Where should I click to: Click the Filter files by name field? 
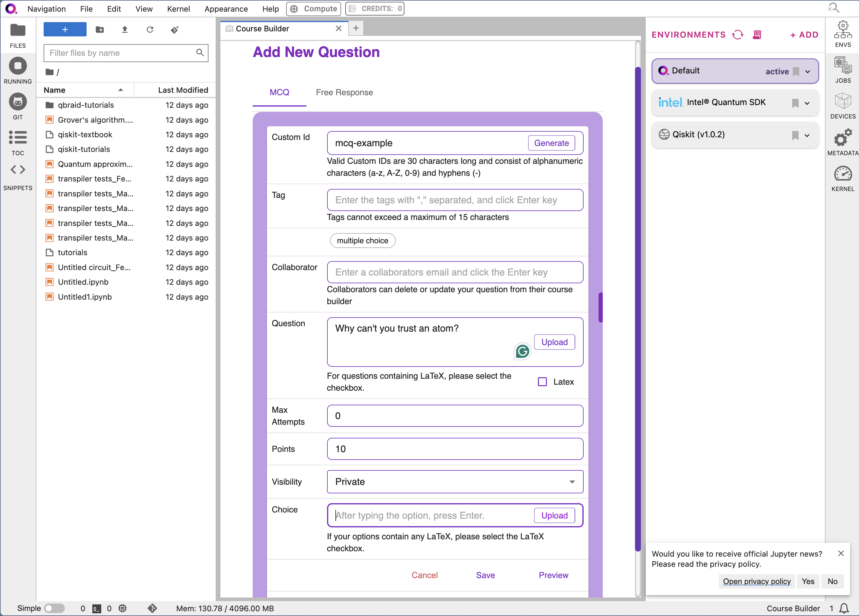[x=126, y=53]
